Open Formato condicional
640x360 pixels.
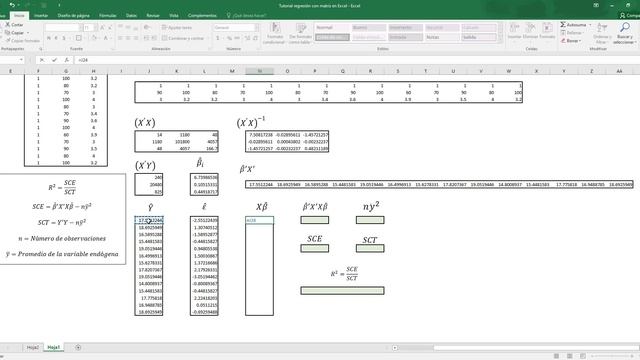tap(275, 33)
